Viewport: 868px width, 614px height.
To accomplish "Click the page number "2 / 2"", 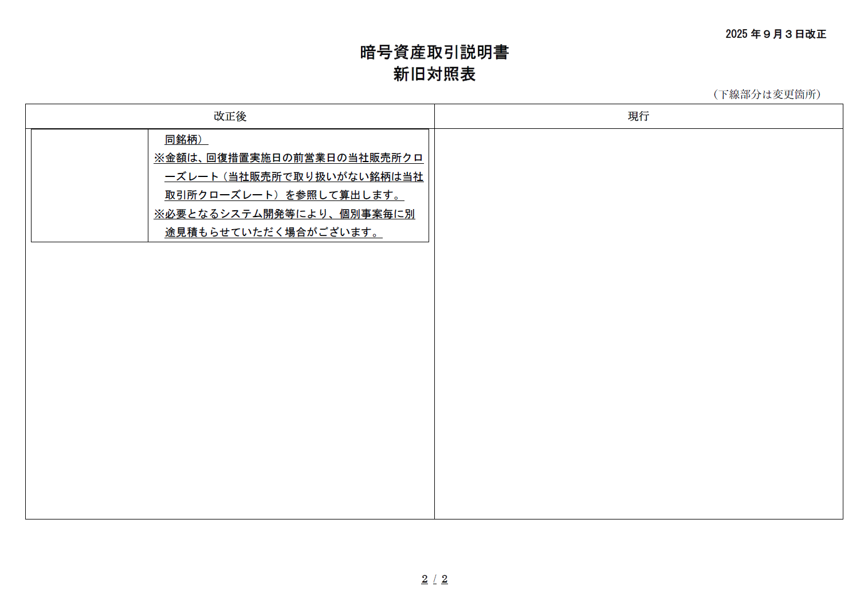I will pyautogui.click(x=434, y=579).
